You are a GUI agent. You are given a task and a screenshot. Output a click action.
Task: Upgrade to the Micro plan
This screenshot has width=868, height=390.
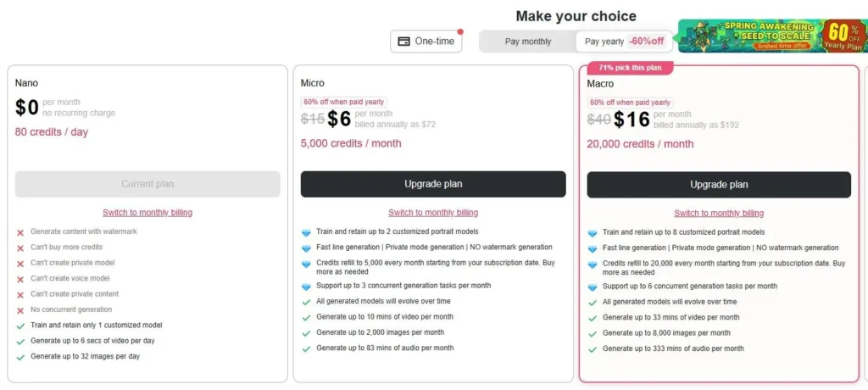tap(433, 184)
